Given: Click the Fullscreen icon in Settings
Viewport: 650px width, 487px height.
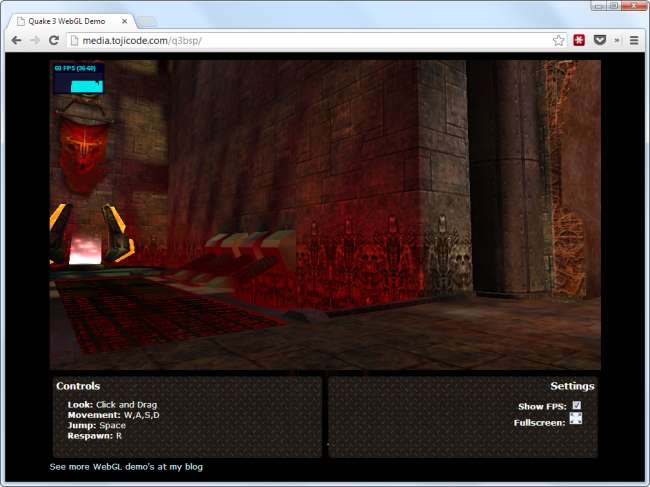Looking at the screenshot, I should [576, 418].
